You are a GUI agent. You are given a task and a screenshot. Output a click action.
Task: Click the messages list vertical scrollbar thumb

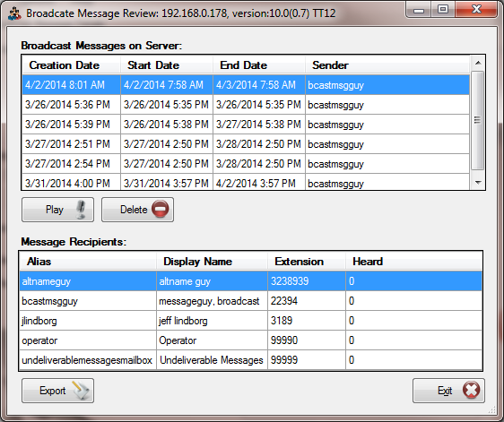[x=478, y=120]
